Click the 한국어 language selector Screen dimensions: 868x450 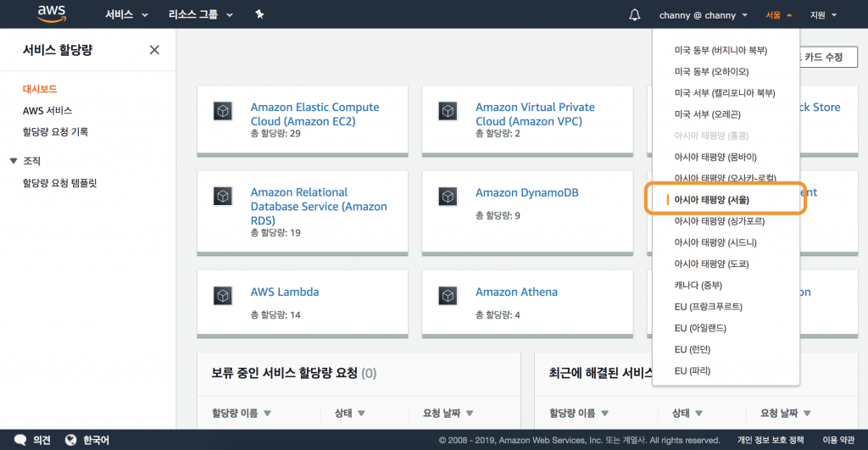pos(96,440)
